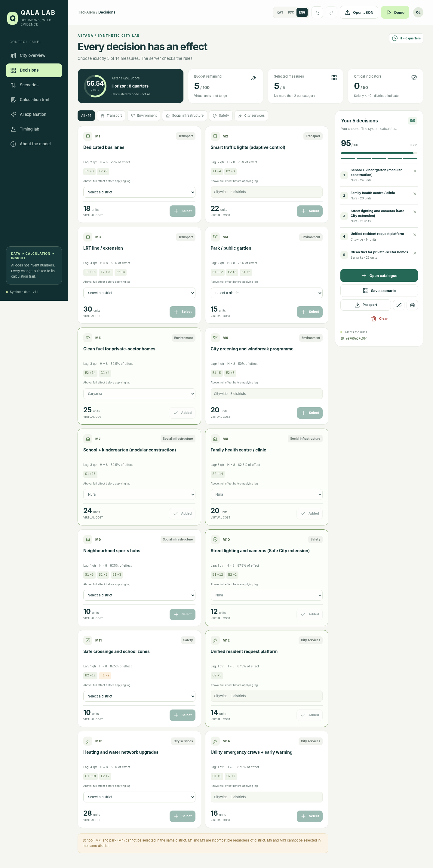Viewport: 433px width, 868px height.
Task: Click Citywide · 5 districts field on M2 card
Action: click(266, 192)
